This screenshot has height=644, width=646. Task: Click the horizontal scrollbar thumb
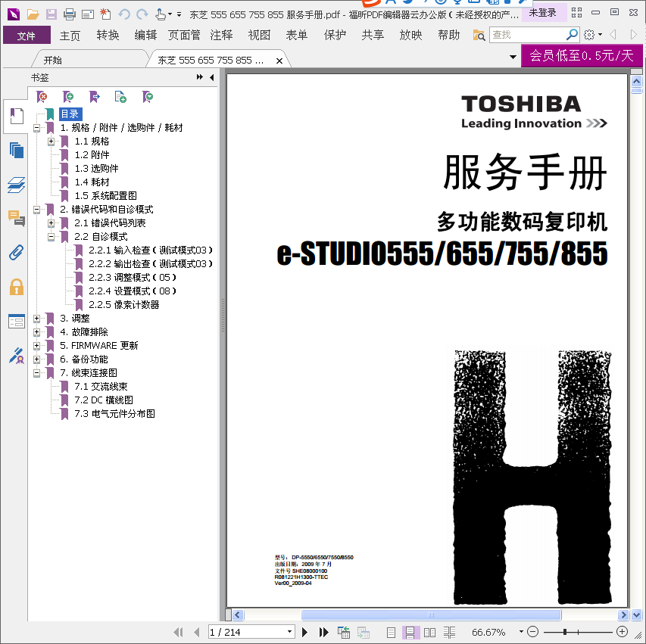(x=431, y=614)
